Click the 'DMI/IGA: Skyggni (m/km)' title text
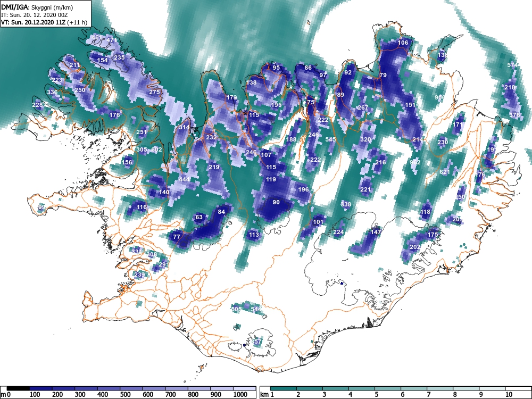 point(37,7)
